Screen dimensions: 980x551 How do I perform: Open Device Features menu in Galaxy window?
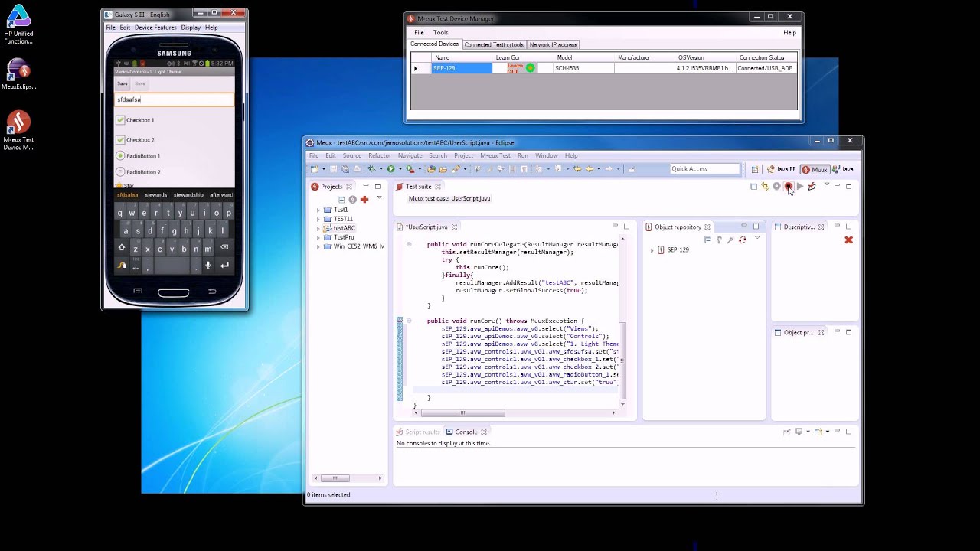click(x=155, y=28)
